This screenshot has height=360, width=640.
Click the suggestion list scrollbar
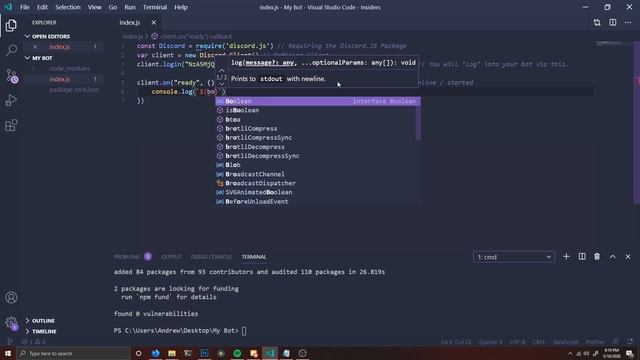click(x=418, y=122)
